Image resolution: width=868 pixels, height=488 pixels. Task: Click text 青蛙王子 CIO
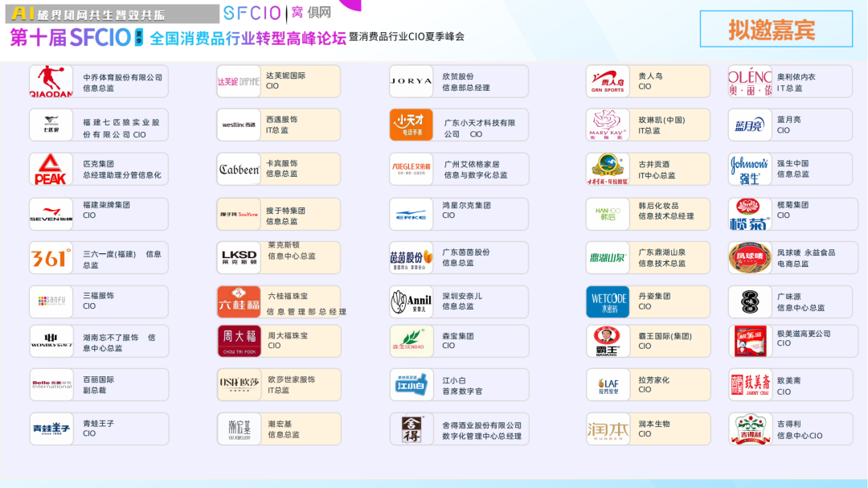click(99, 429)
